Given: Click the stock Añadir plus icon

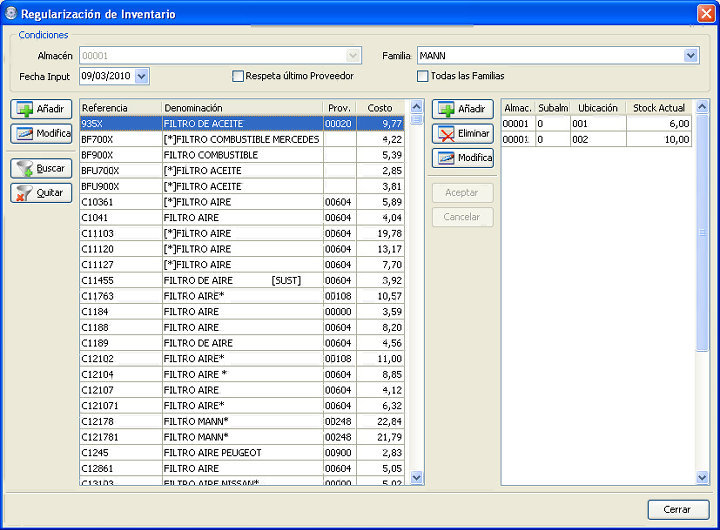Looking at the screenshot, I should [x=446, y=109].
